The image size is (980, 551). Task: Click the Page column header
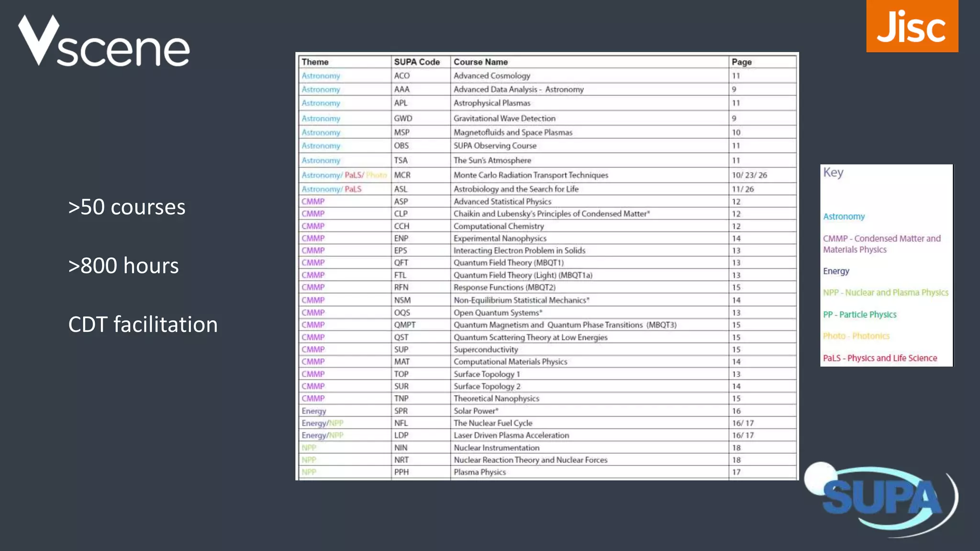pos(741,62)
